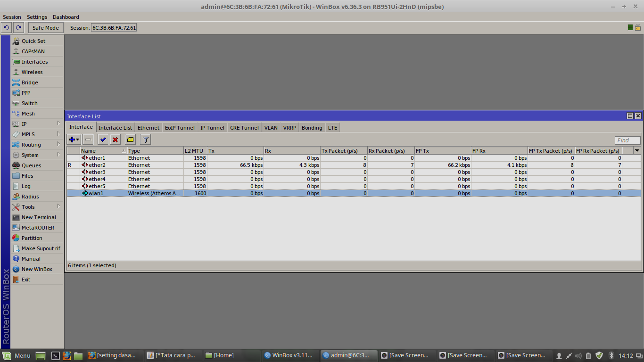Open Mesh in sidebar
This screenshot has width=644, height=362.
tap(37, 114)
